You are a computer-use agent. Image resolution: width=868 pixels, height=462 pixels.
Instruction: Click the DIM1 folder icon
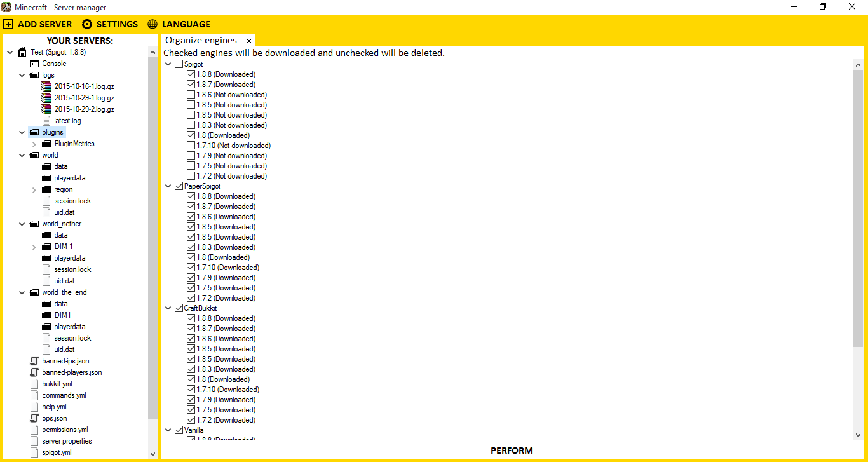46,315
